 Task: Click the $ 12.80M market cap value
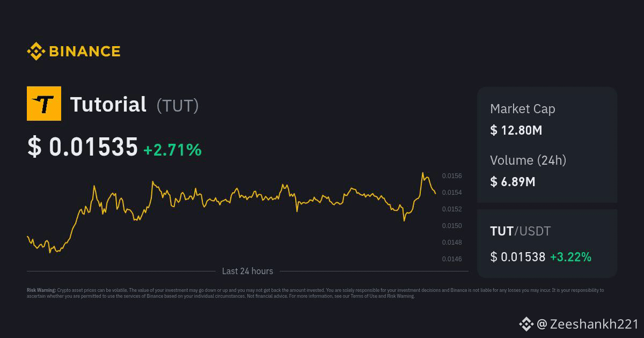point(516,130)
